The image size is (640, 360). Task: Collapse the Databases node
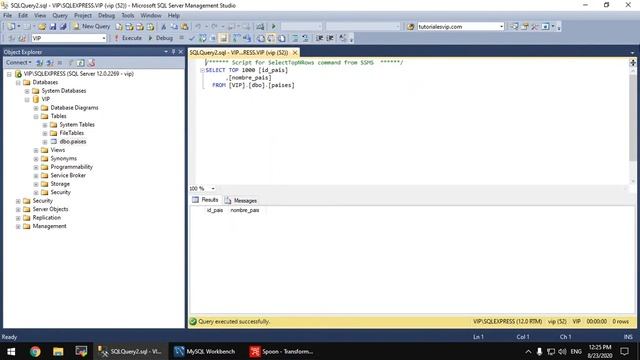click(x=18, y=82)
